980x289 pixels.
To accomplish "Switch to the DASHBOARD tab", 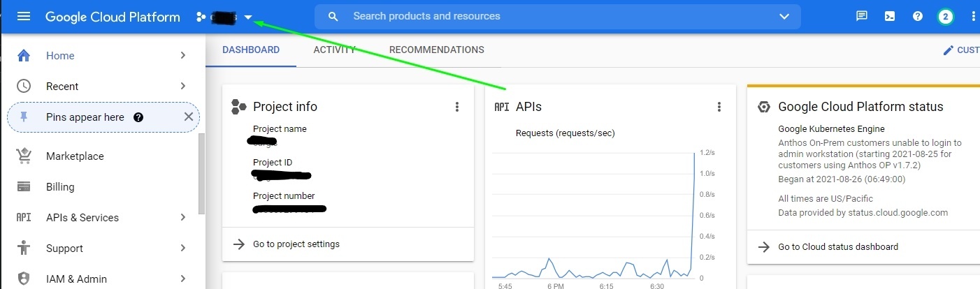I will click(x=251, y=50).
